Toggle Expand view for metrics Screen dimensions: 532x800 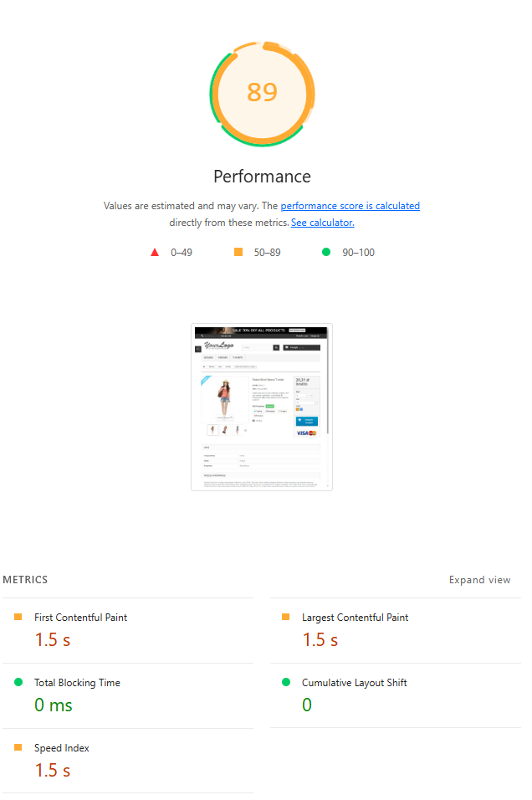[479, 580]
